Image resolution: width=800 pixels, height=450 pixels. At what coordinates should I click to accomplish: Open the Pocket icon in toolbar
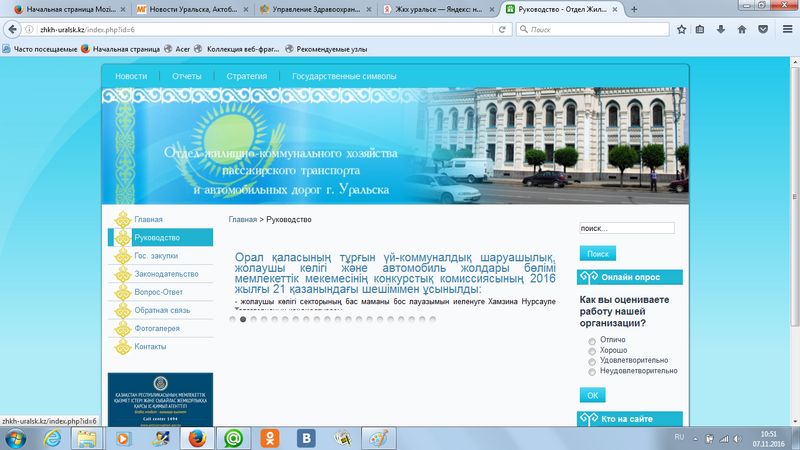coord(763,30)
